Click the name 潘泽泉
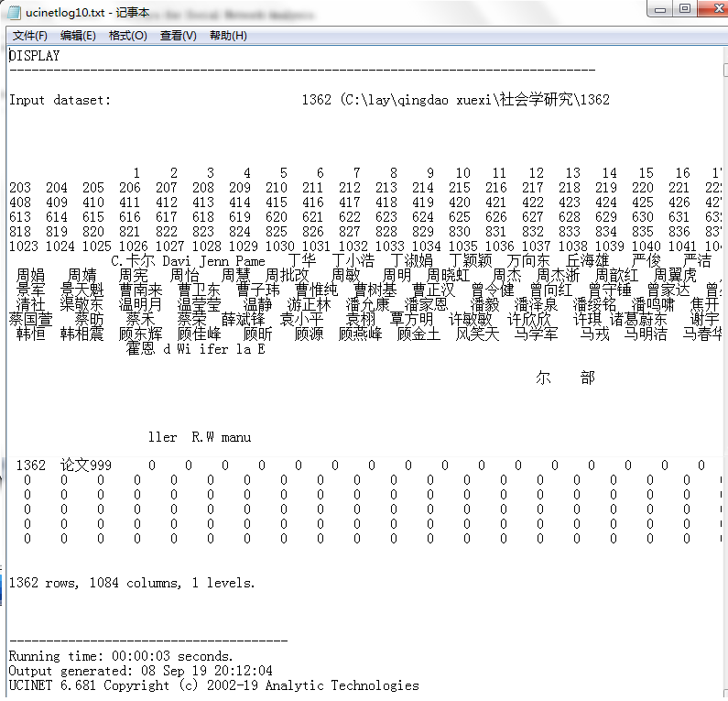Screen dimensions: 728x701 tap(536, 304)
